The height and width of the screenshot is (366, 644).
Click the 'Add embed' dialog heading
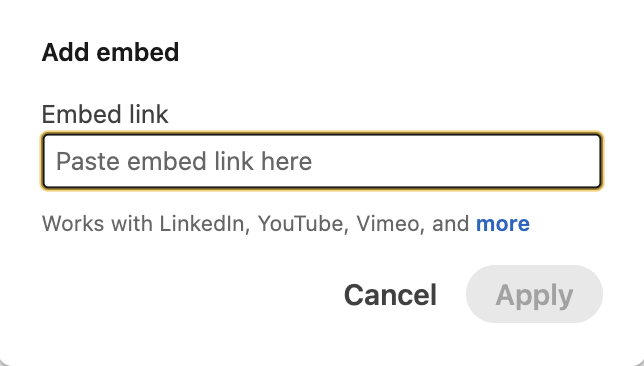pos(110,52)
